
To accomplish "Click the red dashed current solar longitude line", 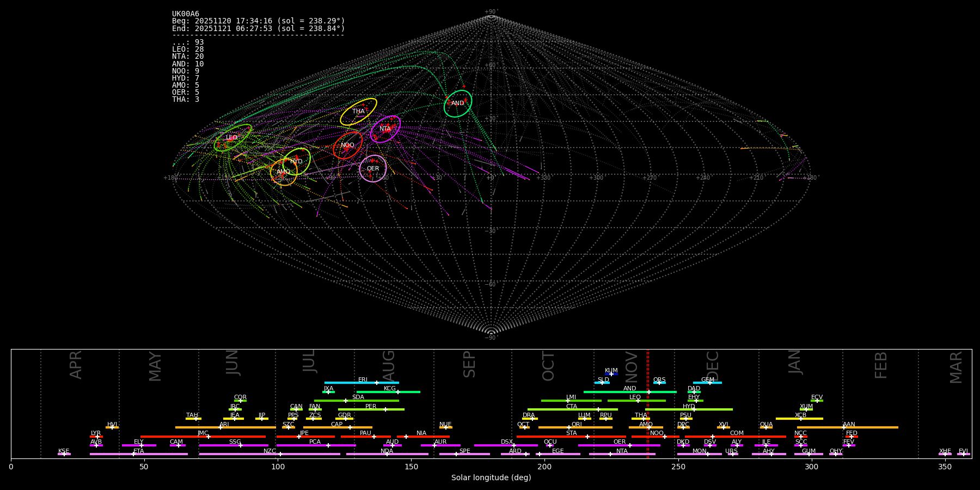I will click(647, 403).
